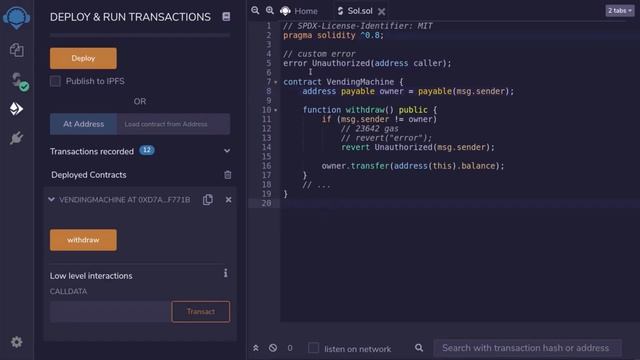640x360 pixels.
Task: Click the pragma solidity line of code
Action: pos(333,35)
